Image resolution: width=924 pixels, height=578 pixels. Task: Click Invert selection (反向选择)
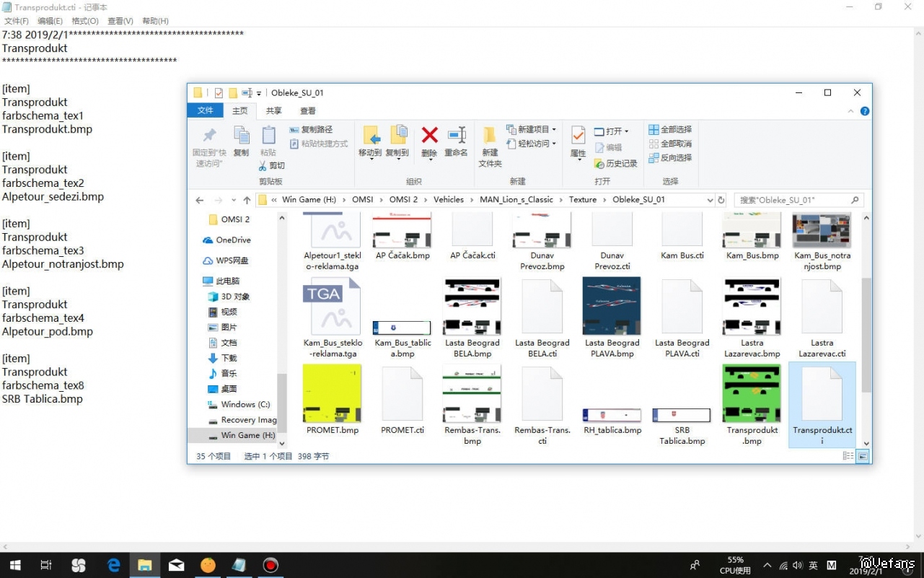(x=670, y=157)
